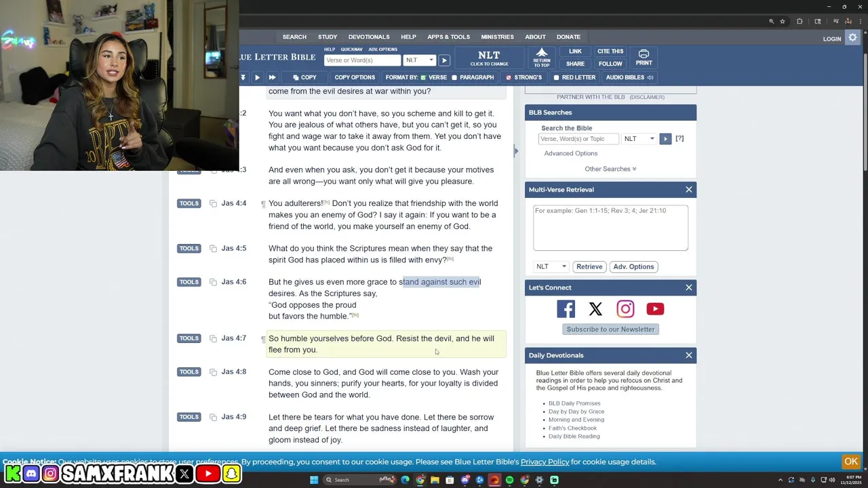This screenshot has width=868, height=488.
Task: Open the MINISTRIES menu
Action: pyautogui.click(x=497, y=37)
